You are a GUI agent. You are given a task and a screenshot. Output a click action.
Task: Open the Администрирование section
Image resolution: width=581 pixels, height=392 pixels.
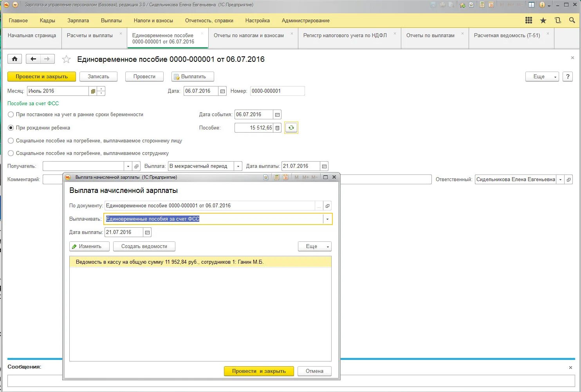[x=305, y=20]
